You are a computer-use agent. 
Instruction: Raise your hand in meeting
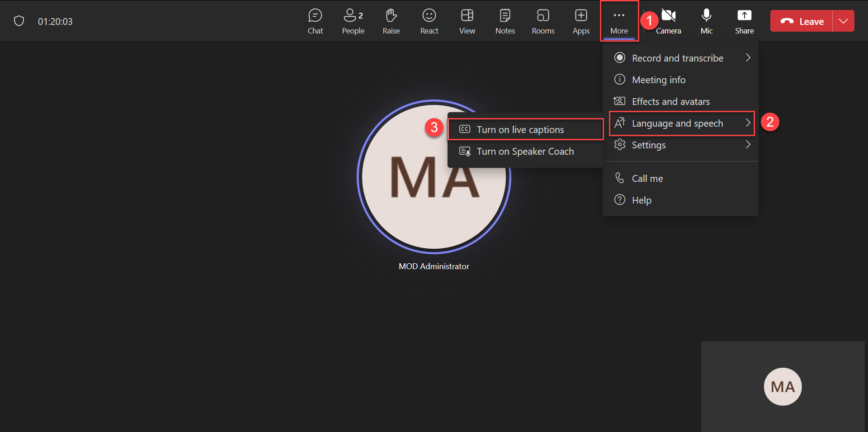click(x=391, y=21)
